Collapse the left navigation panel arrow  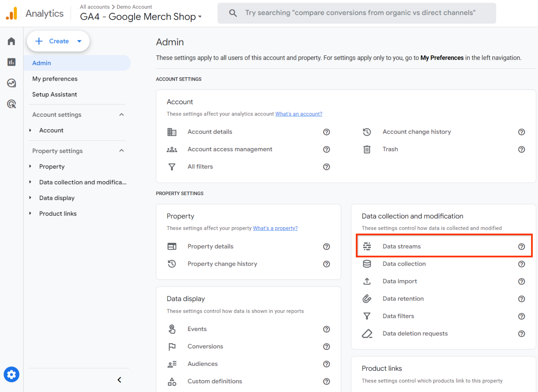(x=119, y=380)
